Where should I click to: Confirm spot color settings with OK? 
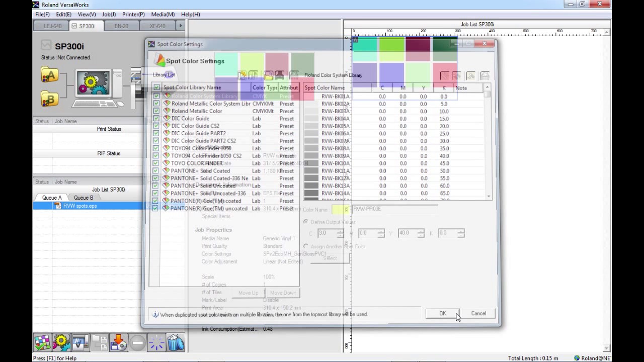tap(442, 314)
